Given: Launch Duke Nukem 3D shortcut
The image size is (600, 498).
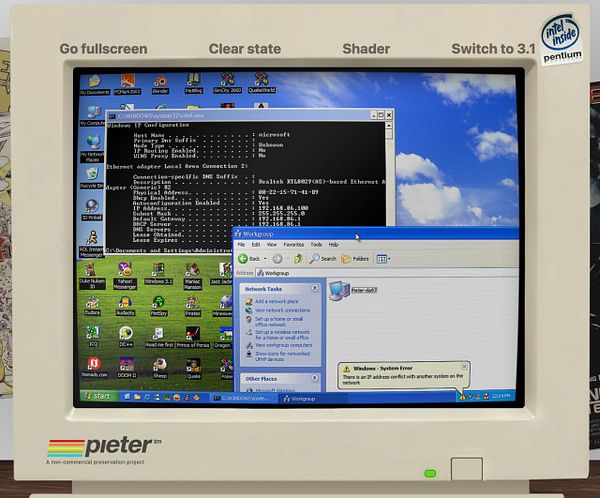Looking at the screenshot, I should pos(92,275).
